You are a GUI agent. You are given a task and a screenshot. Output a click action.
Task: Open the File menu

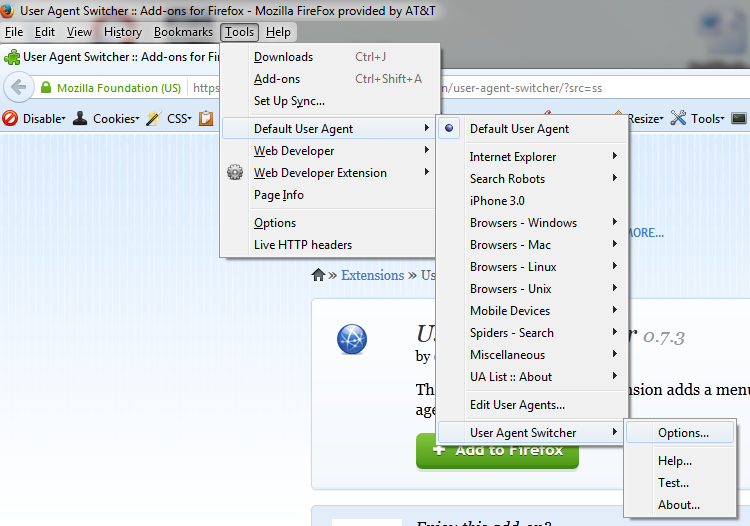(x=14, y=32)
